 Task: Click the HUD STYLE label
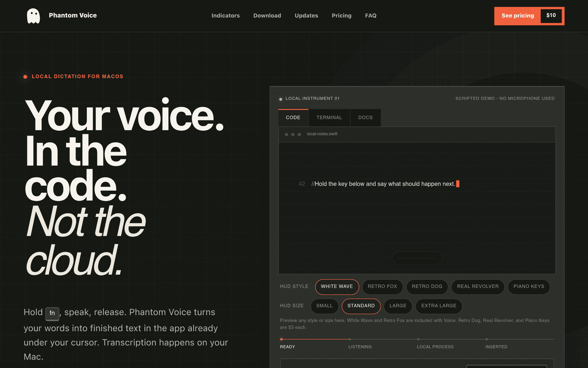(x=294, y=287)
